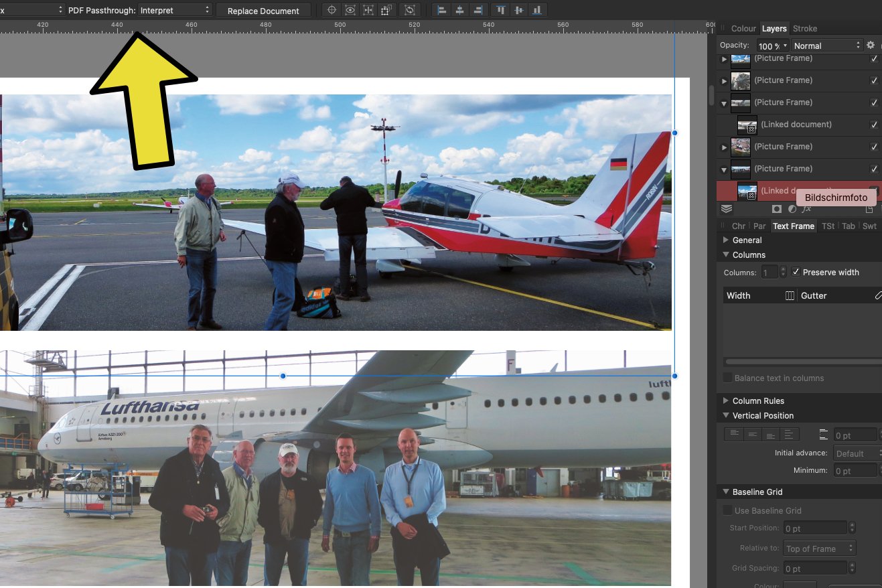882x588 pixels.
Task: Toggle visibility of last Picture Frame layer
Action: (874, 169)
